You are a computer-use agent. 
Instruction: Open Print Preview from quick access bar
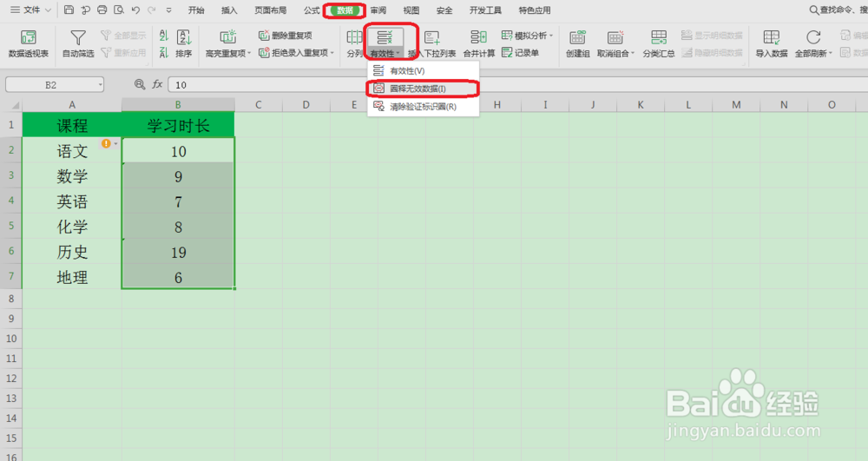tap(118, 10)
